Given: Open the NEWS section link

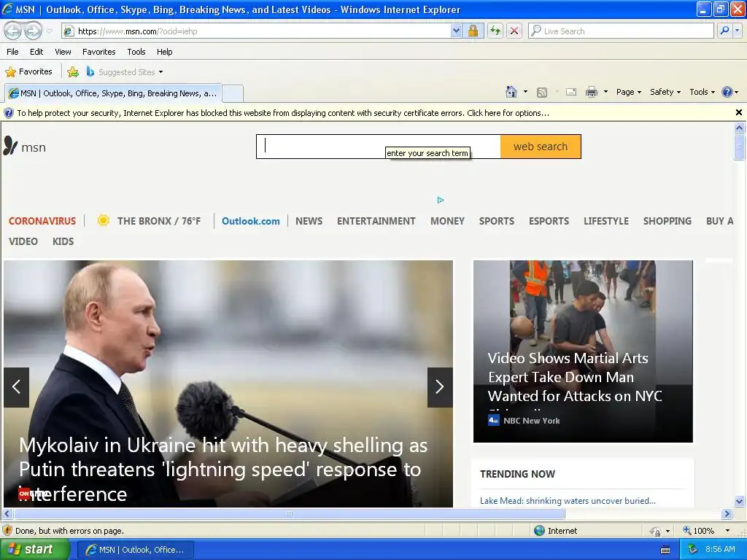Looking at the screenshot, I should 309,221.
